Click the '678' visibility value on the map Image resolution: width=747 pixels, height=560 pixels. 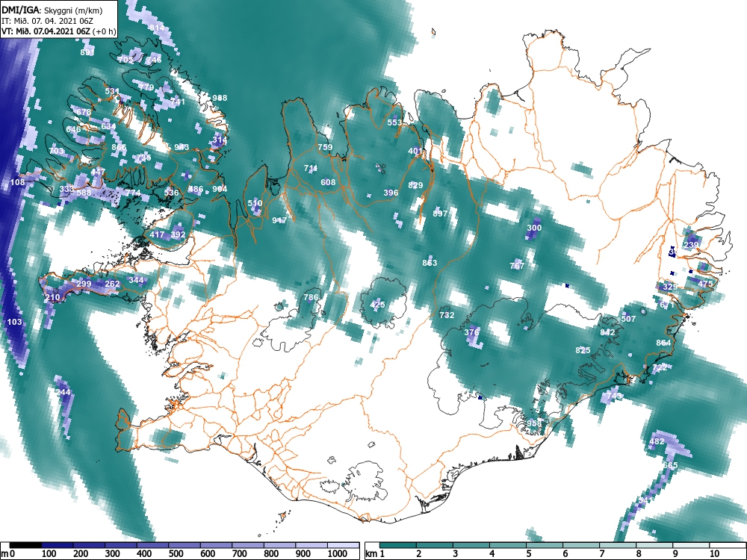84,112
